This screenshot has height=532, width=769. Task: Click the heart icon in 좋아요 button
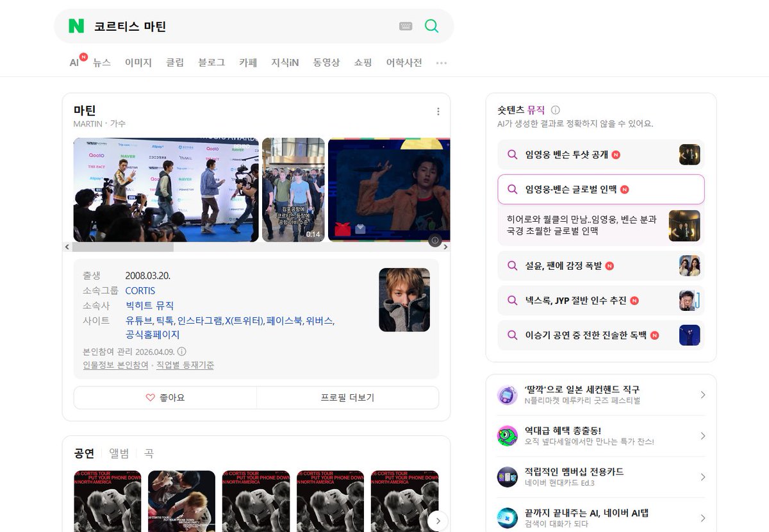point(151,397)
